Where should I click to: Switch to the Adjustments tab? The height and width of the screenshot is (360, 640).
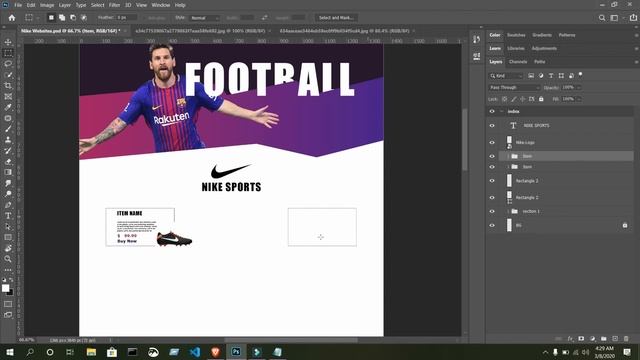pos(544,48)
